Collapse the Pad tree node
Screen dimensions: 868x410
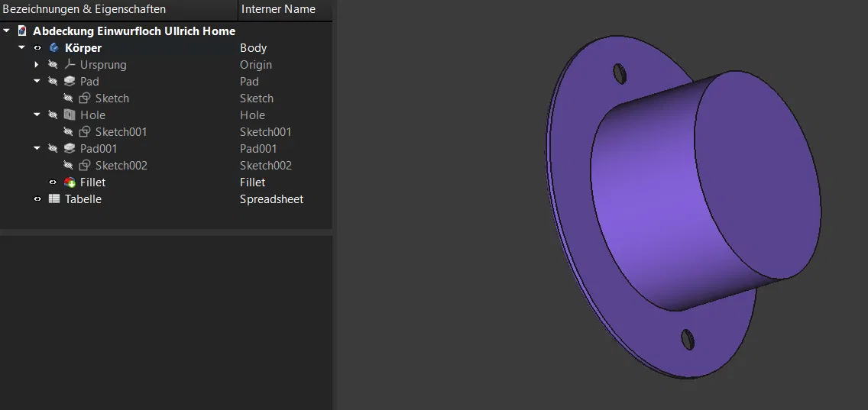(x=37, y=82)
